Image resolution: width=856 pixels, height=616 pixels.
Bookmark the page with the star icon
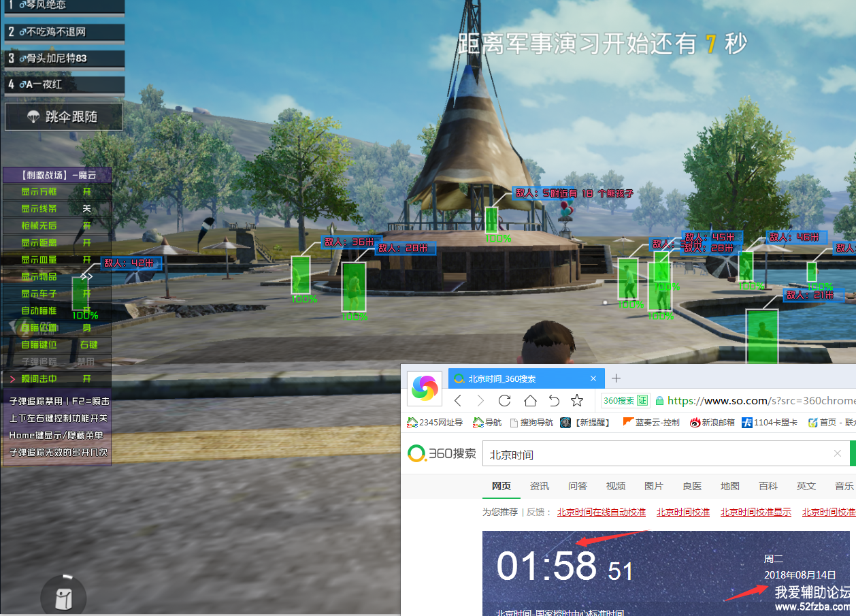577,400
